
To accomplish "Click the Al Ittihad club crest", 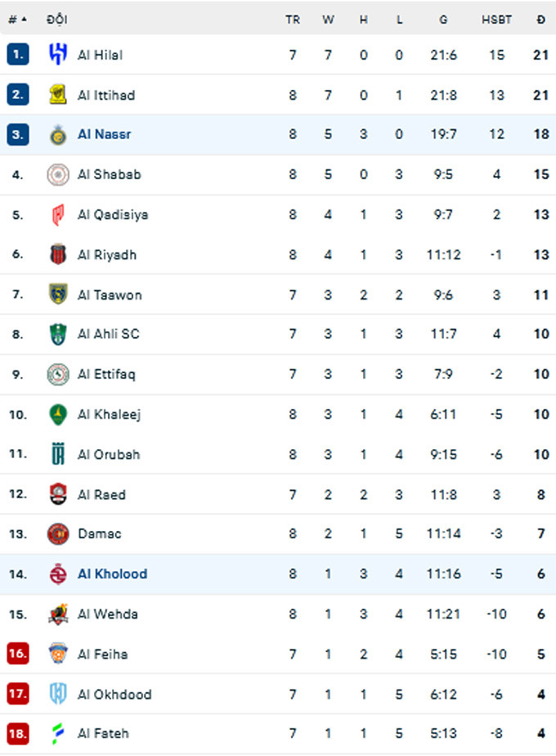I will pyautogui.click(x=57, y=95).
